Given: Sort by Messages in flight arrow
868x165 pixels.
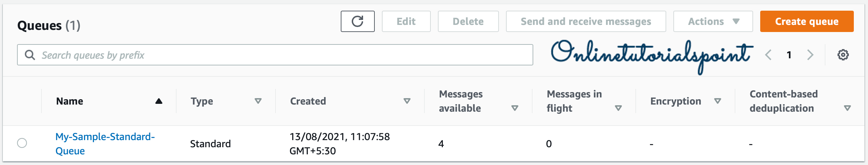Looking at the screenshot, I should click(x=618, y=108).
